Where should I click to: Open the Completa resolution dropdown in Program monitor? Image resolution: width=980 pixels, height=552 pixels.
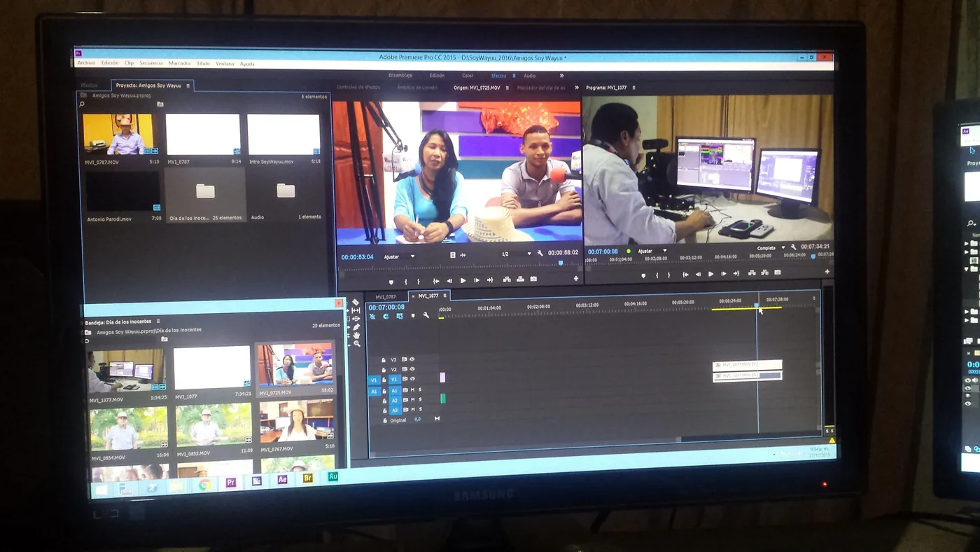point(771,248)
